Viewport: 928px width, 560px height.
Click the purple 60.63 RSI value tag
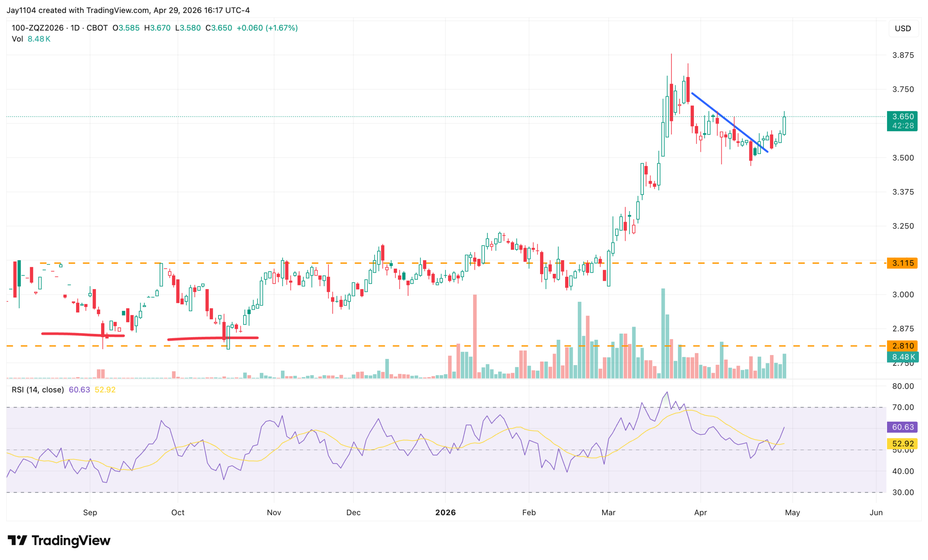(x=902, y=427)
